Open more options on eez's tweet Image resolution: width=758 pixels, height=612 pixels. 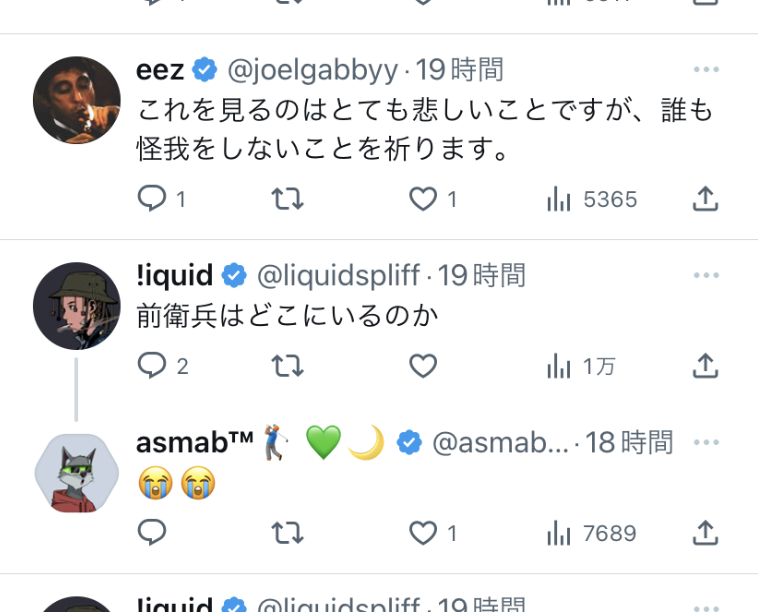coord(706,70)
